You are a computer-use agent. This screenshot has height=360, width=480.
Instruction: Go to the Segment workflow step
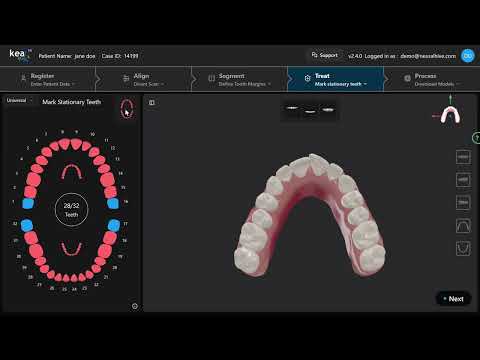click(240, 79)
